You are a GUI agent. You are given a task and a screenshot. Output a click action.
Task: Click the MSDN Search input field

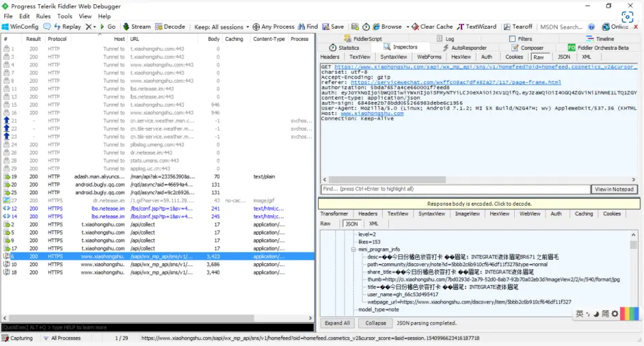click(561, 27)
